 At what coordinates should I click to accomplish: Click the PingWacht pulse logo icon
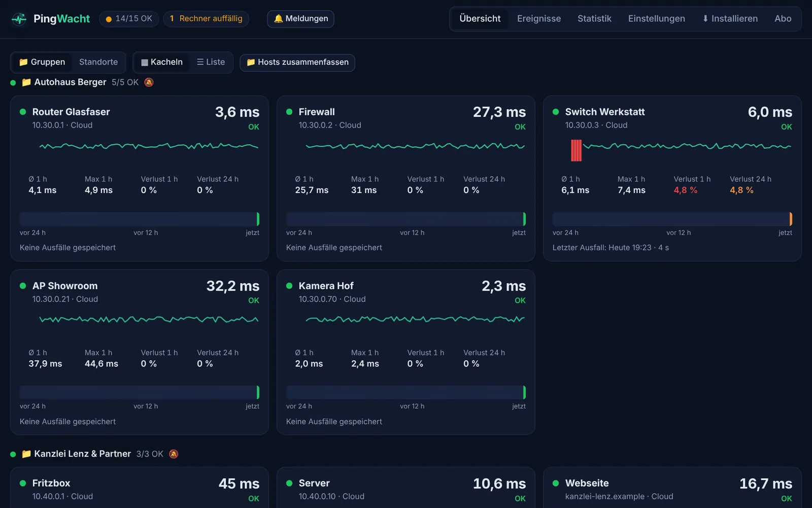pyautogui.click(x=19, y=19)
